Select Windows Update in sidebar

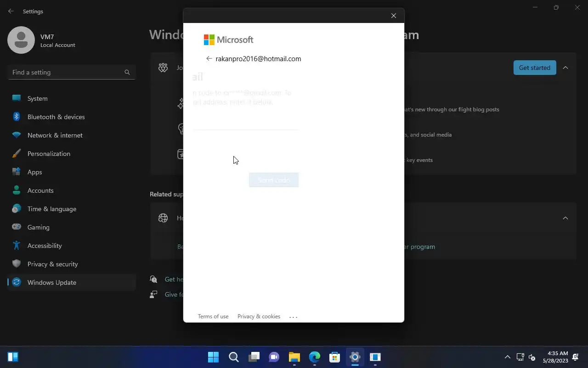coord(72,282)
